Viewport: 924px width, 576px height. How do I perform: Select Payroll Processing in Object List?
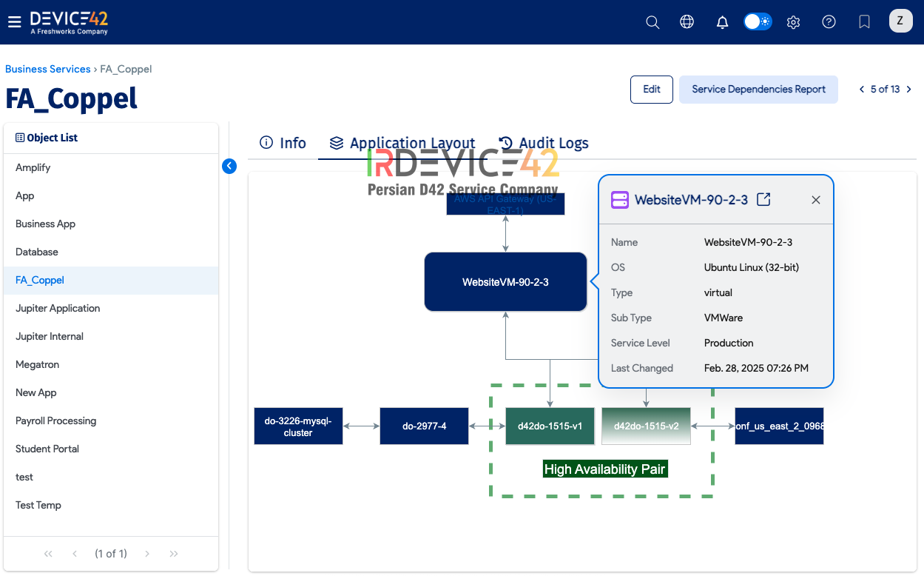(111, 421)
